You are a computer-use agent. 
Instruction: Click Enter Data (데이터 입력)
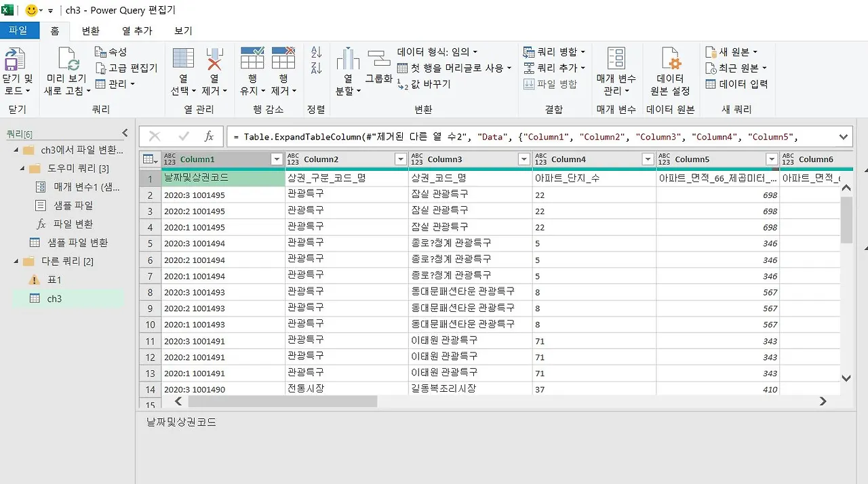coord(737,84)
